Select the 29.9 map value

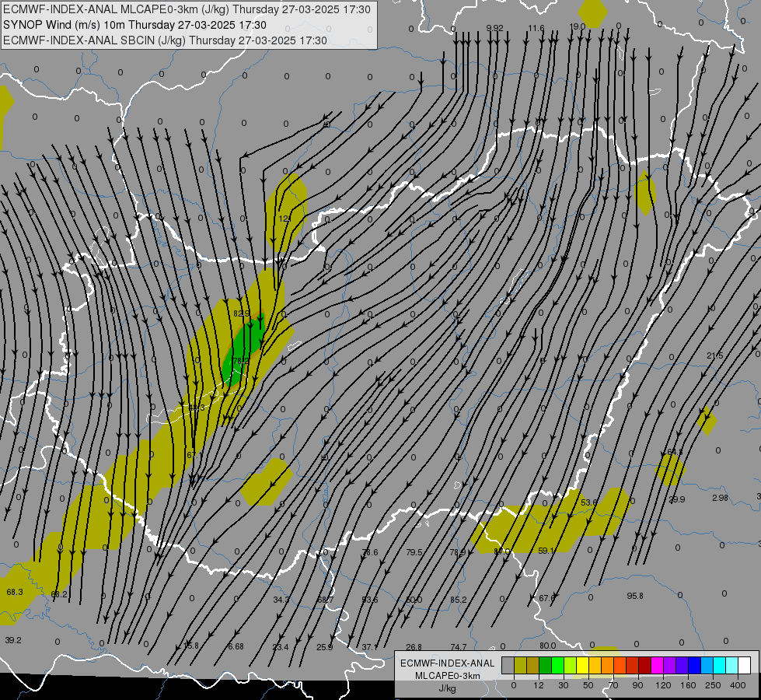676,499
